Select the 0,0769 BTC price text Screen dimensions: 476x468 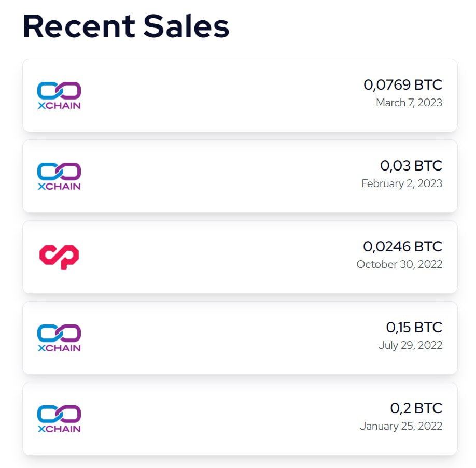[403, 84]
